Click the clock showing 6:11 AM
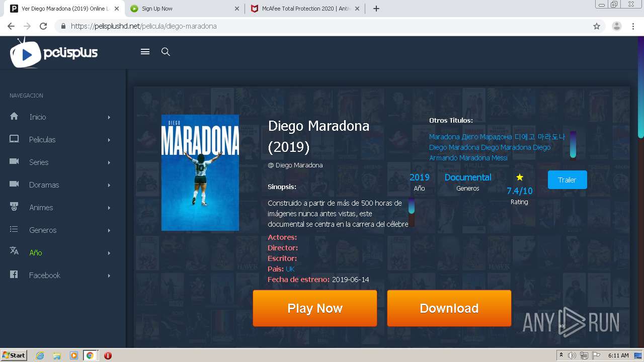 [618, 355]
